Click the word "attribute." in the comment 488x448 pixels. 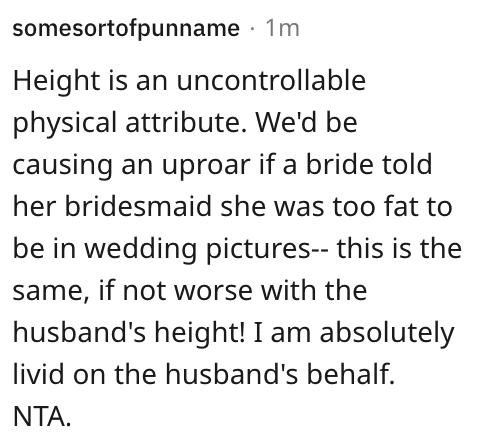click(x=186, y=122)
